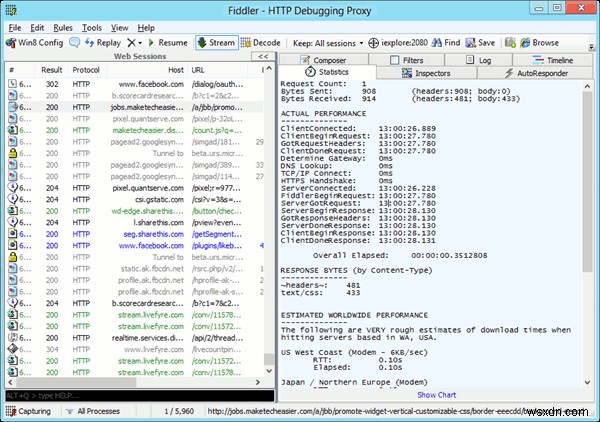
Task: Switch to the Log tab
Action: point(478,60)
